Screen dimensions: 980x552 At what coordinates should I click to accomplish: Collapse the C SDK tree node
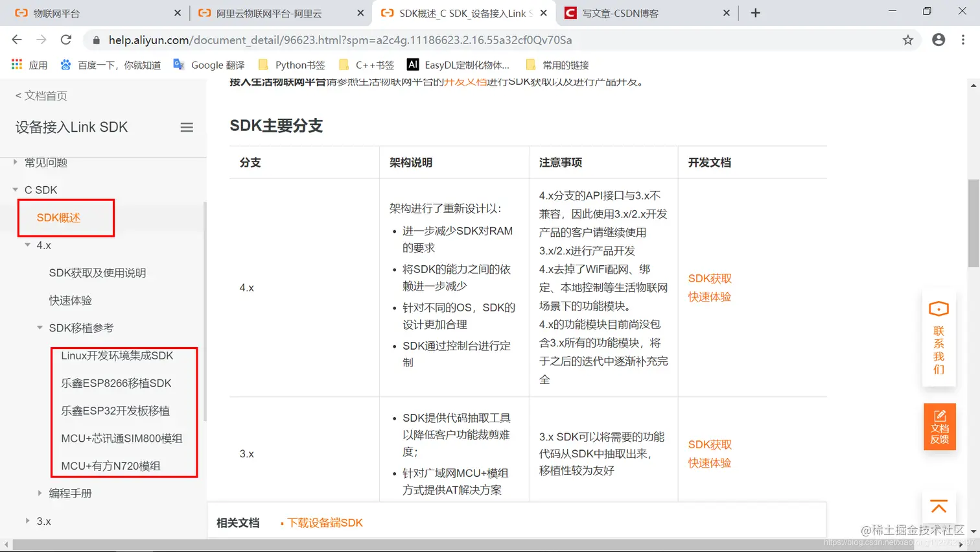point(15,189)
